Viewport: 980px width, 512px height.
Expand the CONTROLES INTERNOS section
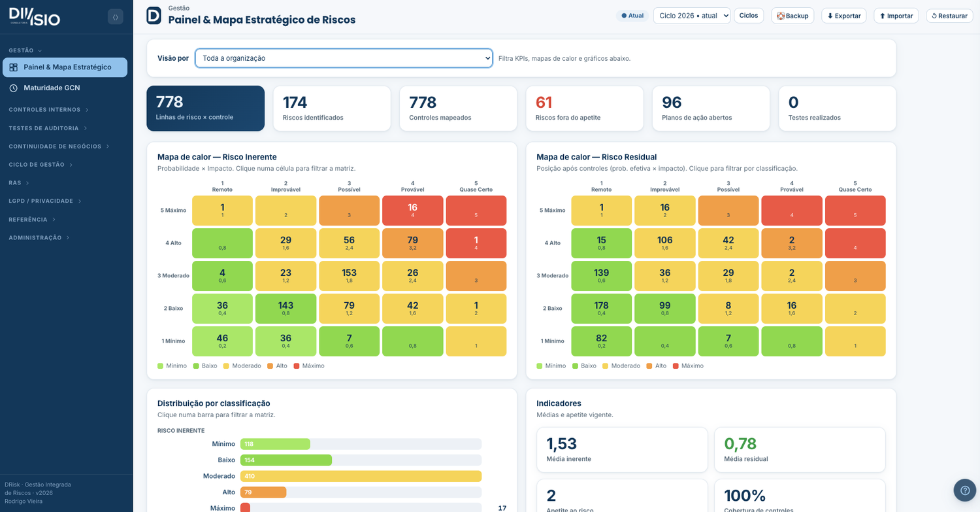pos(48,110)
